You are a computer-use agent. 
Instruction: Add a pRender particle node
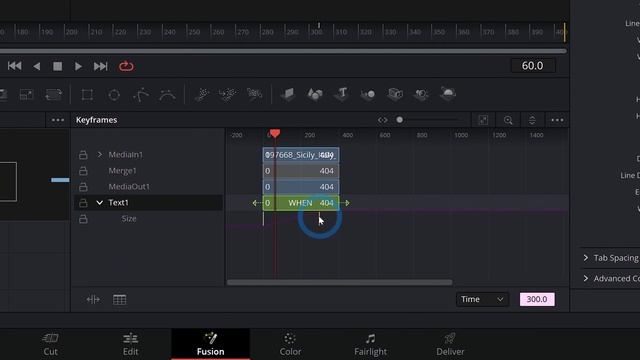254,94
